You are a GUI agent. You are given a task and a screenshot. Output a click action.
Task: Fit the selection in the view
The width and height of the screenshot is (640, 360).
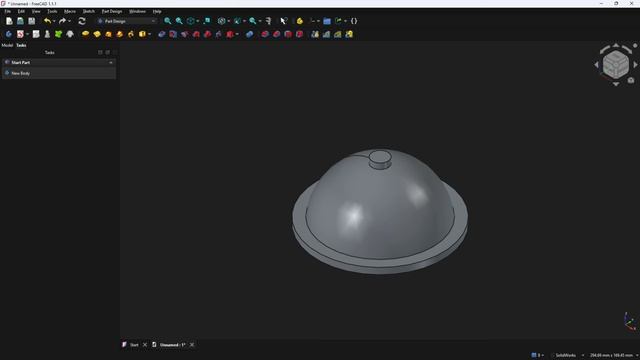[179, 21]
